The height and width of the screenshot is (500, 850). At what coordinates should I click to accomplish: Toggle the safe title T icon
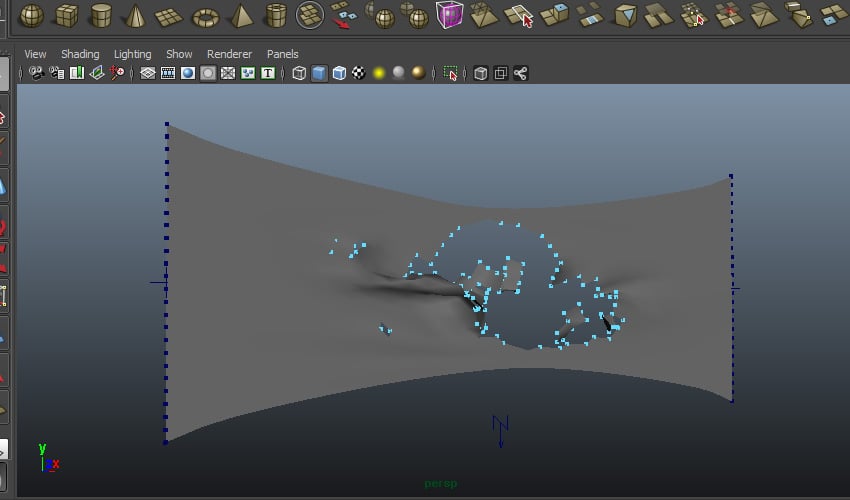point(268,73)
